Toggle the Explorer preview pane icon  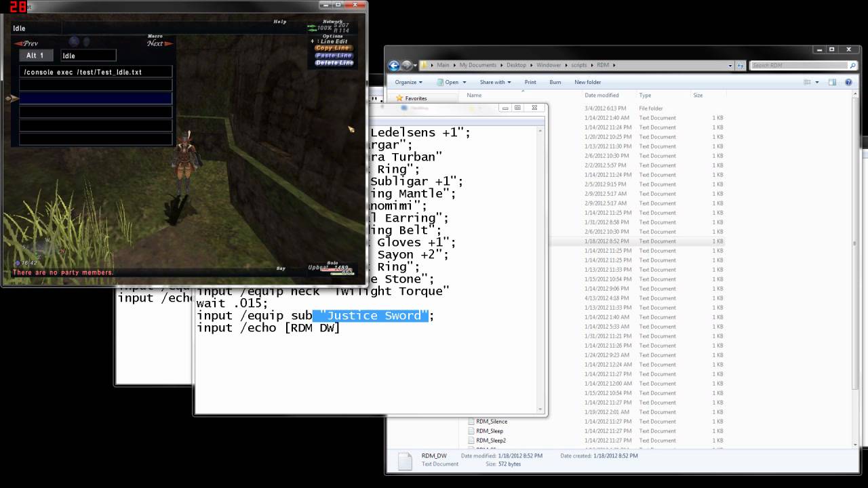coord(833,82)
